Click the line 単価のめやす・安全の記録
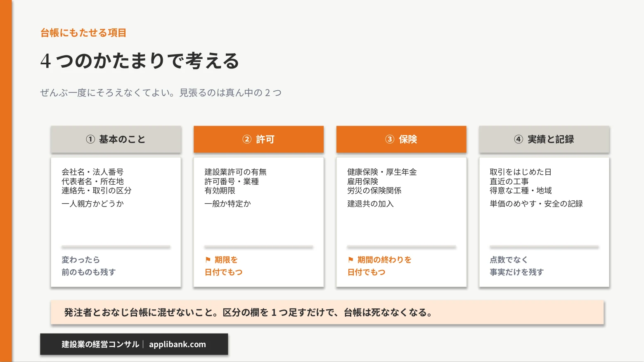Screen dimensions: 644x362 click(536, 204)
